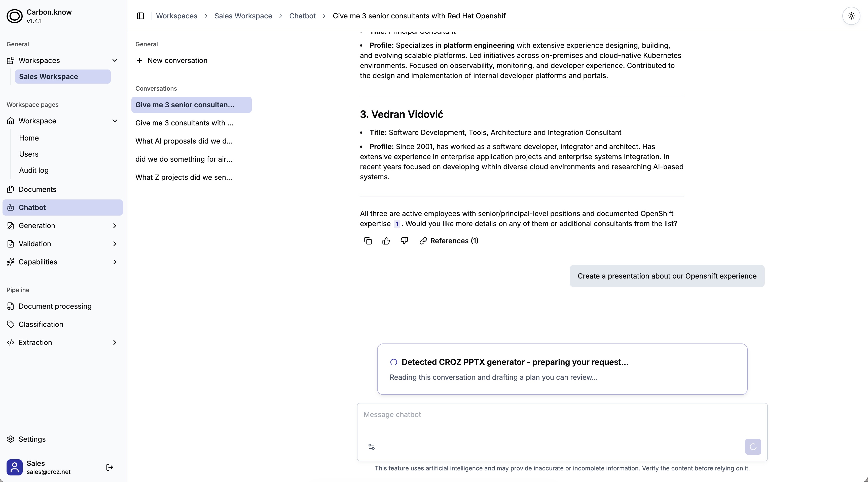Open the Home page
The image size is (868, 482).
(29, 138)
